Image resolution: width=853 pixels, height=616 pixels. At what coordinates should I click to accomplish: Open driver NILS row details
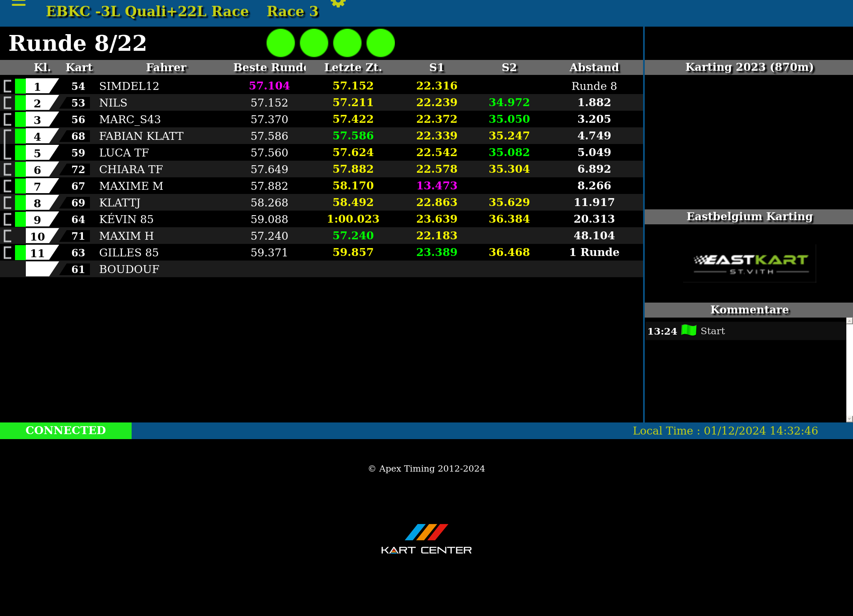(x=113, y=103)
